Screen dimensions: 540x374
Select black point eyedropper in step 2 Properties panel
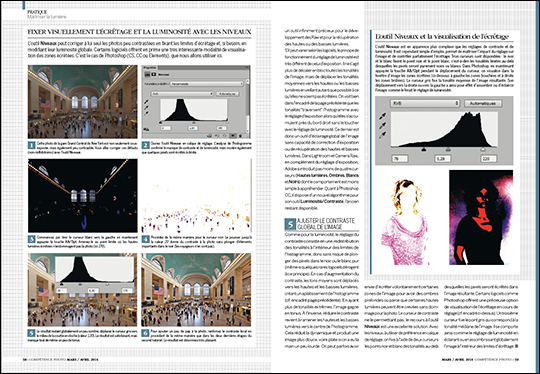(146, 102)
